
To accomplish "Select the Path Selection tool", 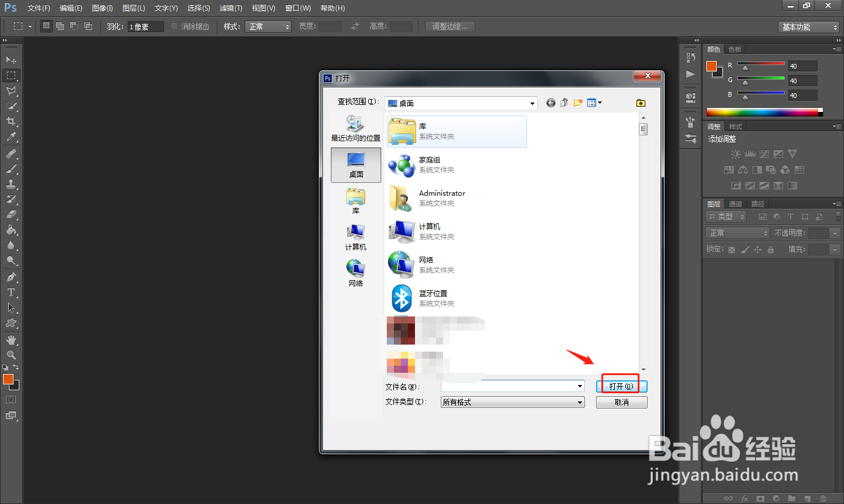I will [x=11, y=308].
